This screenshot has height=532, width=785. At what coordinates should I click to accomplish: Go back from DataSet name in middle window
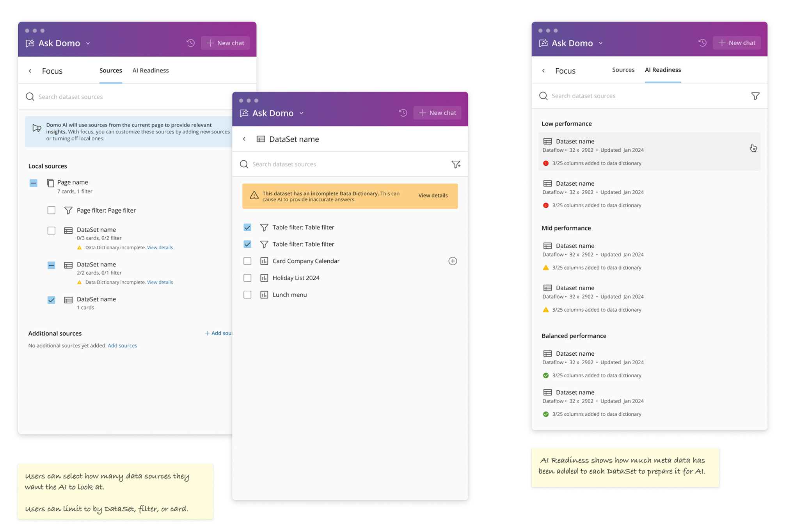[x=244, y=139]
